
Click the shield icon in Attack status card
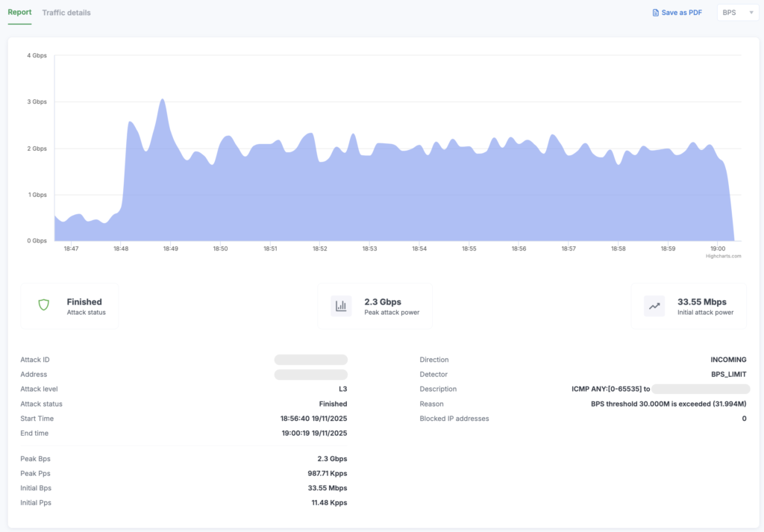(43, 305)
